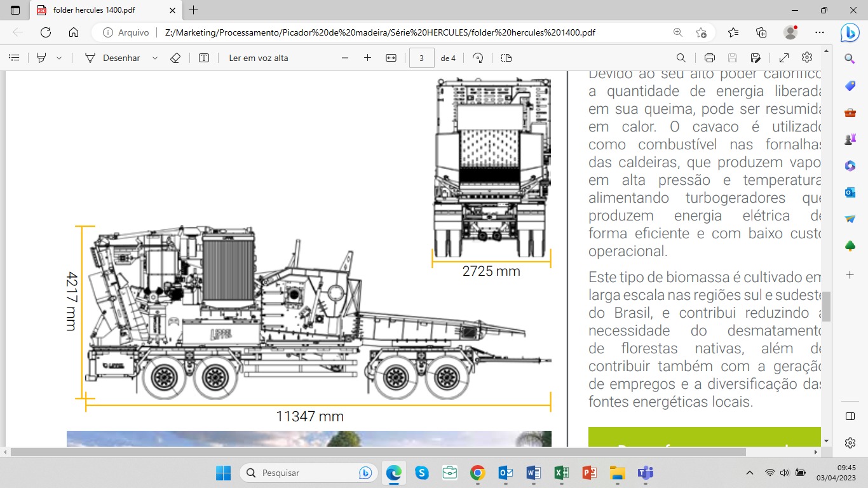This screenshot has height=488, width=868.
Task: Open the PDF table of contents
Action: pyautogui.click(x=14, y=58)
